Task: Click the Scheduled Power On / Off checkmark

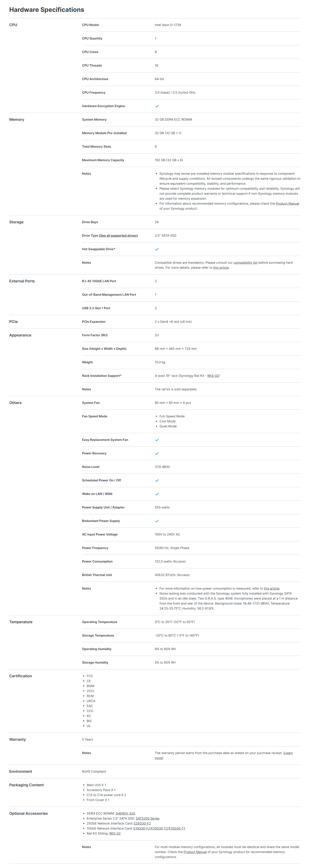Action: (157, 481)
